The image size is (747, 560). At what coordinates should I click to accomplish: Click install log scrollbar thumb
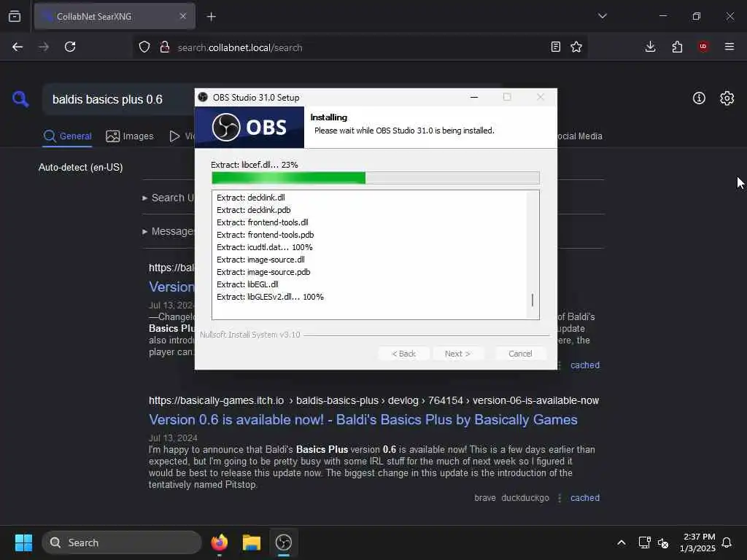(533, 300)
